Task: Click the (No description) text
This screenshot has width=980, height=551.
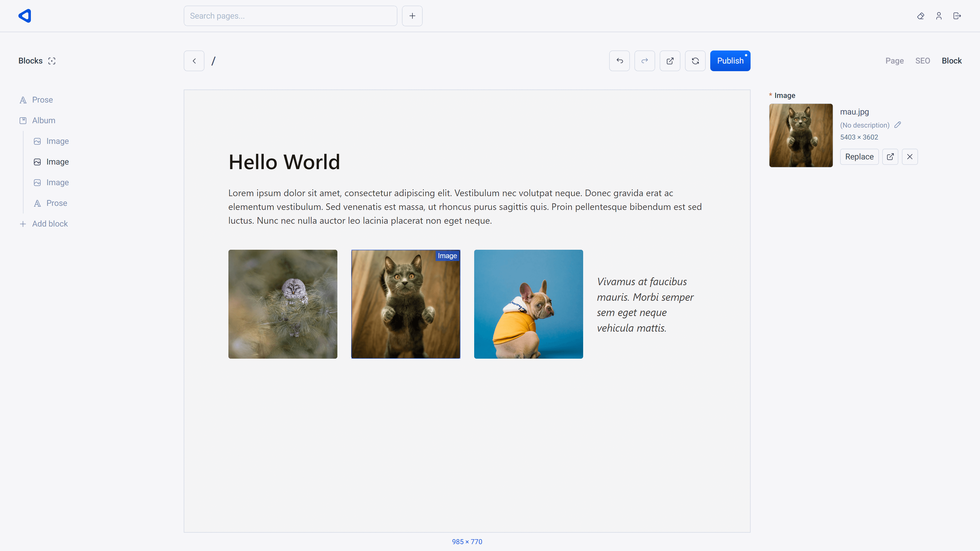Action: (x=865, y=125)
